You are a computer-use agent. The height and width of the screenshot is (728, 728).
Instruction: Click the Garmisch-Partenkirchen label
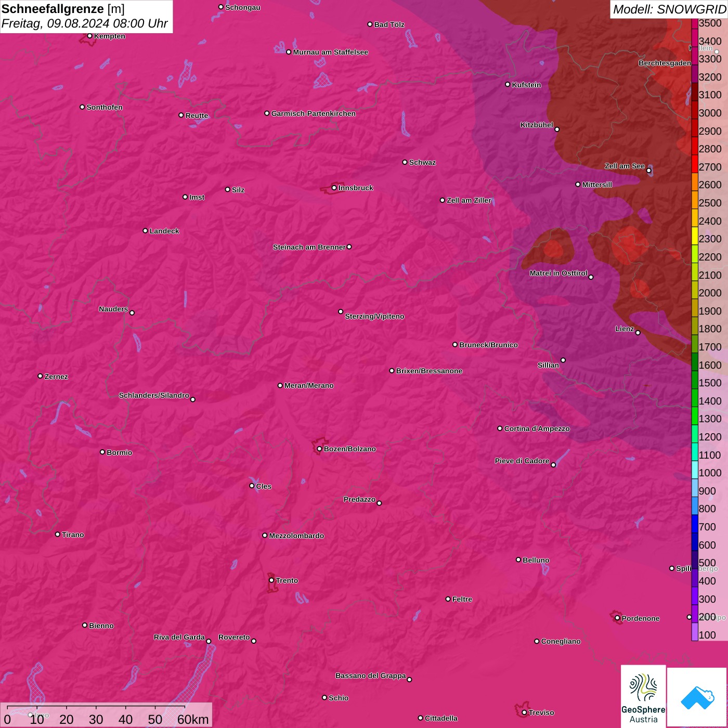[x=314, y=113]
